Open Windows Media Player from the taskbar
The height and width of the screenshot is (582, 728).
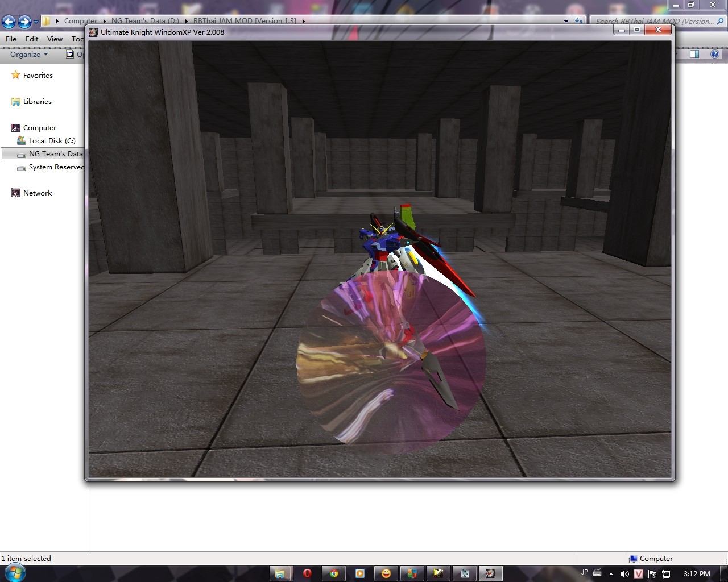(x=359, y=573)
